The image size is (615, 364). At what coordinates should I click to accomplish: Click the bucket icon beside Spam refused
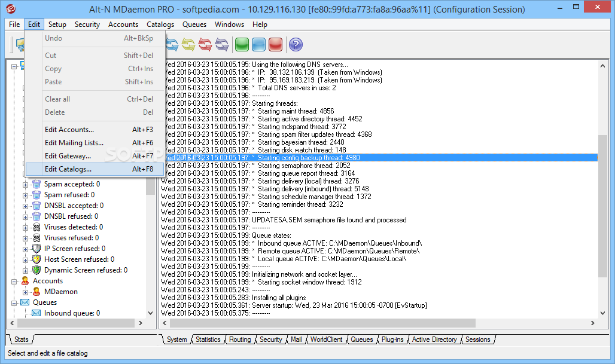pos(36,195)
